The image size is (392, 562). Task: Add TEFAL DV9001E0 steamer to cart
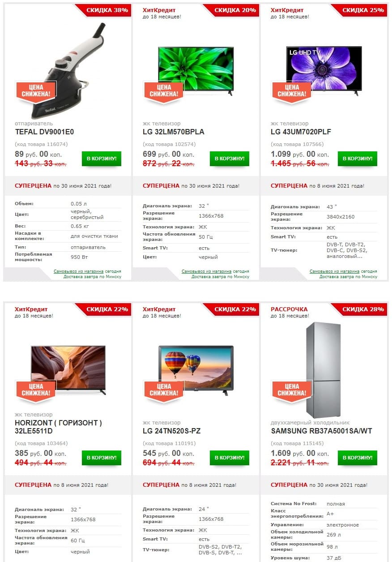pos(102,159)
